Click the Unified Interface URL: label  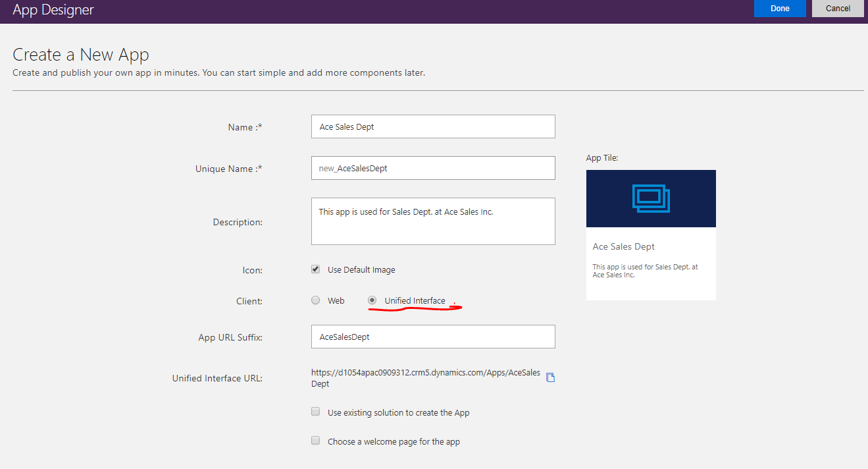(x=217, y=378)
